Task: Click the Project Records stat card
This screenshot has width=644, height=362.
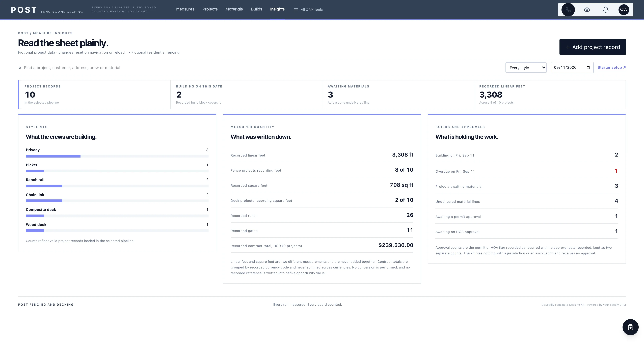Action: (94, 94)
